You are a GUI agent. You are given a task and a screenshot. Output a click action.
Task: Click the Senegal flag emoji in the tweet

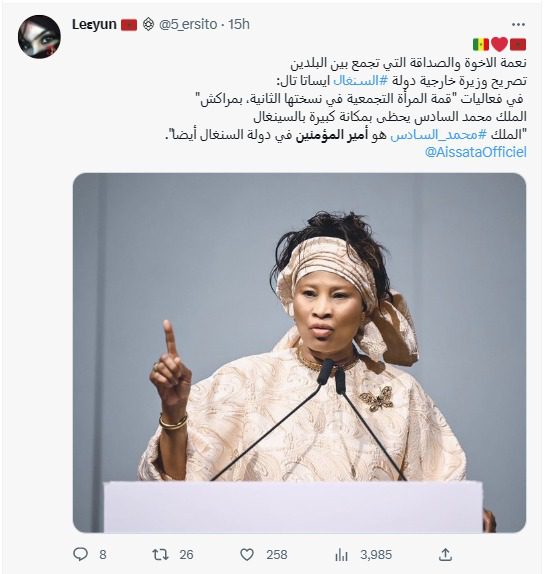[481, 45]
